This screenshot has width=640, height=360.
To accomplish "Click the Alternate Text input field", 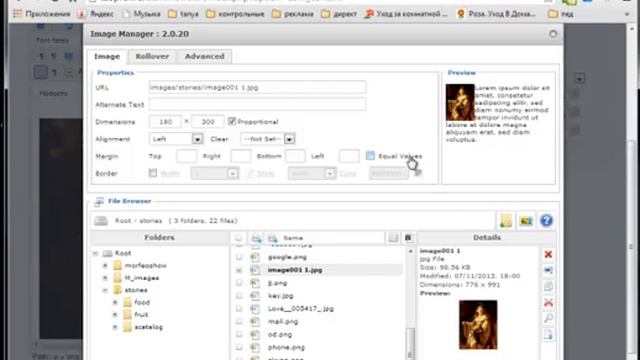I will 257,104.
